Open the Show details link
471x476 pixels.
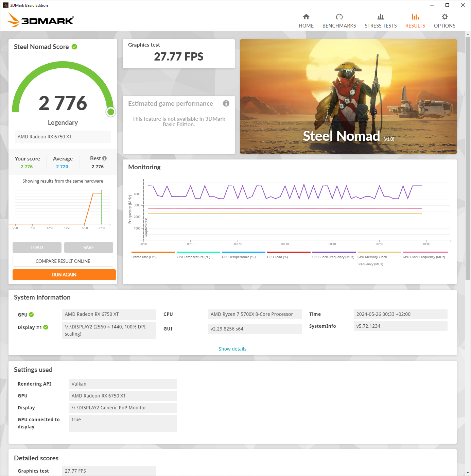[232, 349]
